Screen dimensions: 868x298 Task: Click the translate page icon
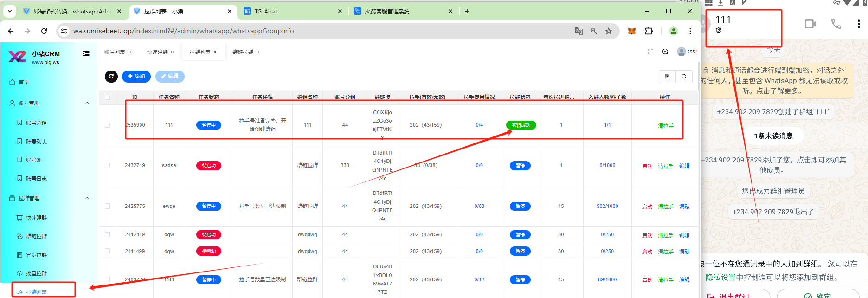(x=579, y=31)
